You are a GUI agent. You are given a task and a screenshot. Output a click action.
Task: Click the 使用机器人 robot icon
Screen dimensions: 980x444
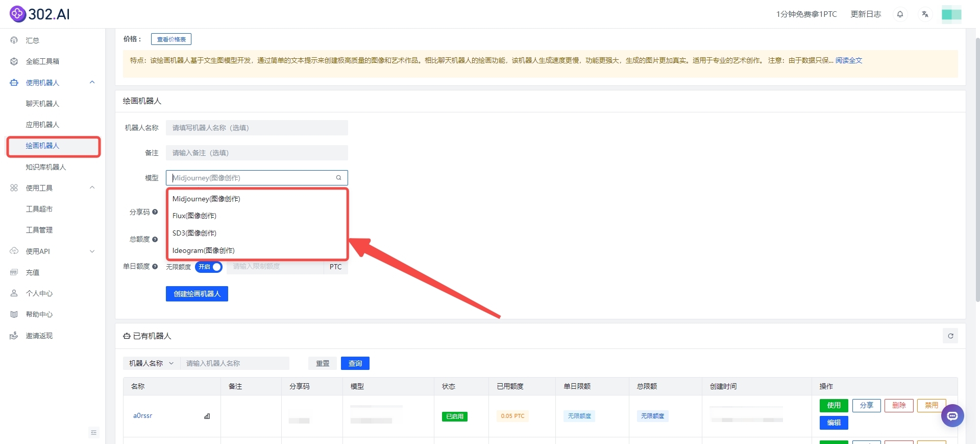(14, 83)
